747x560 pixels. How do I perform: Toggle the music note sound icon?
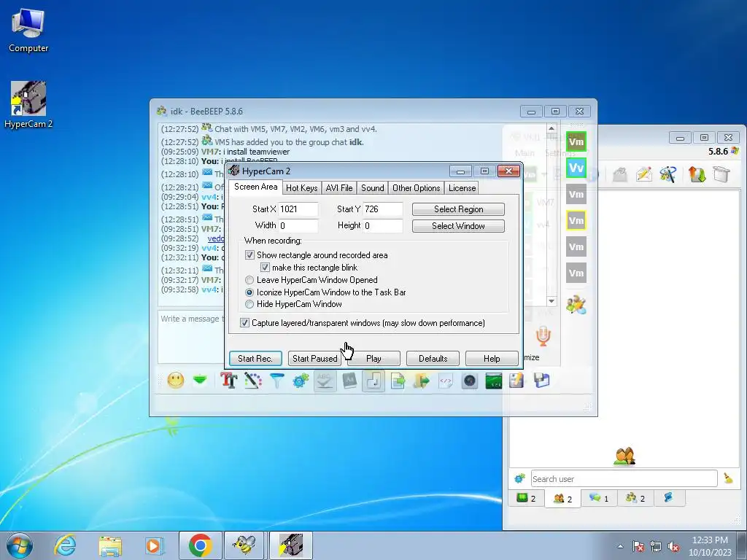point(373,380)
